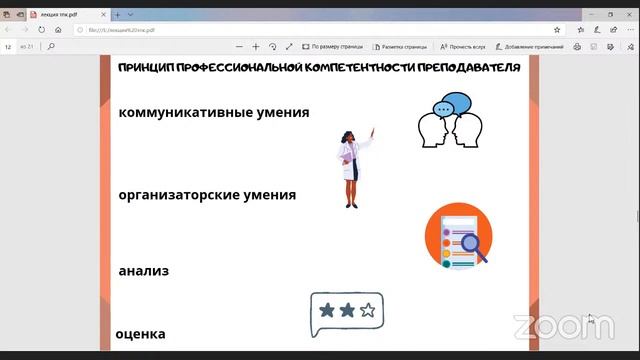Click the save as icon in PDF toolbar

tap(610, 47)
